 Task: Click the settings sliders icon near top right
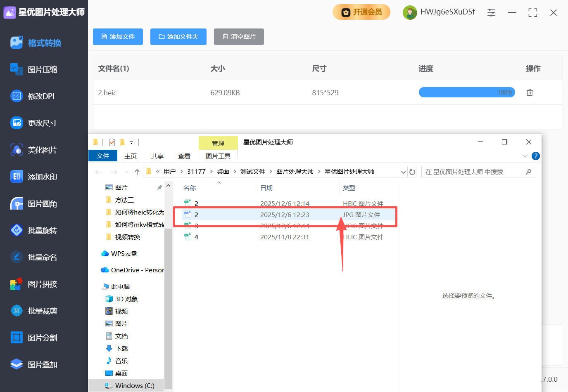click(491, 12)
